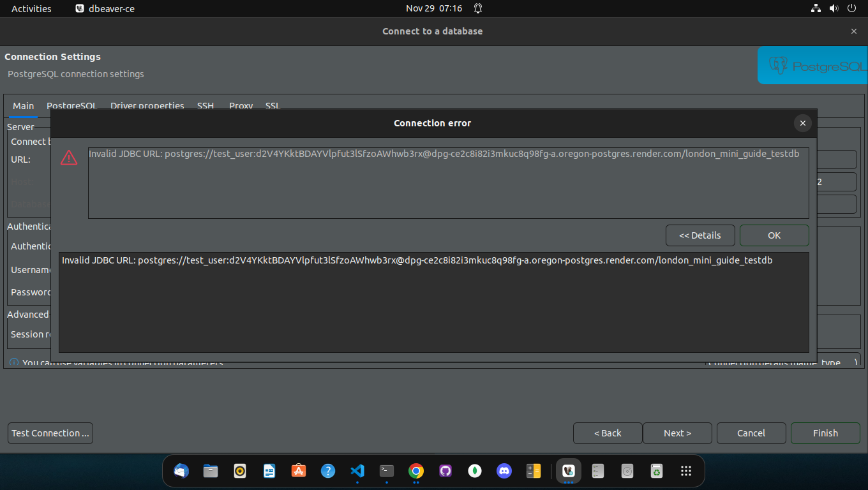The height and width of the screenshot is (490, 868).
Task: Open Ubuntu App Center from the dock
Action: coord(299,471)
